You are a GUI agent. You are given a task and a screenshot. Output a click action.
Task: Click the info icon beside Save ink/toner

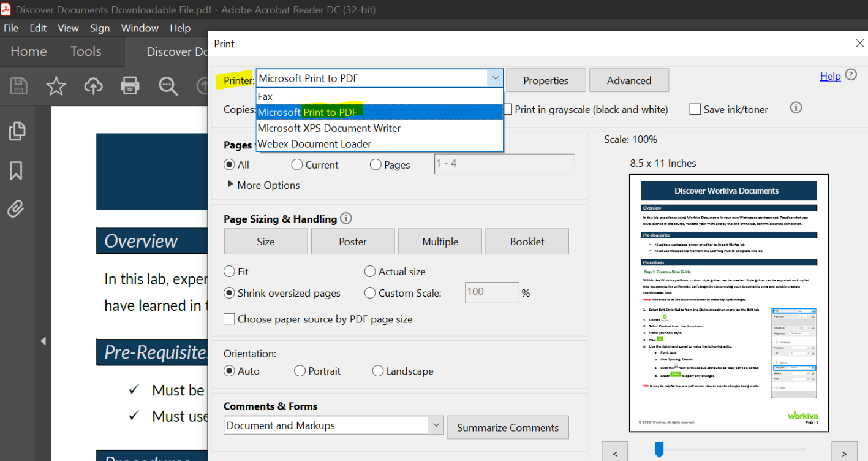(x=796, y=108)
